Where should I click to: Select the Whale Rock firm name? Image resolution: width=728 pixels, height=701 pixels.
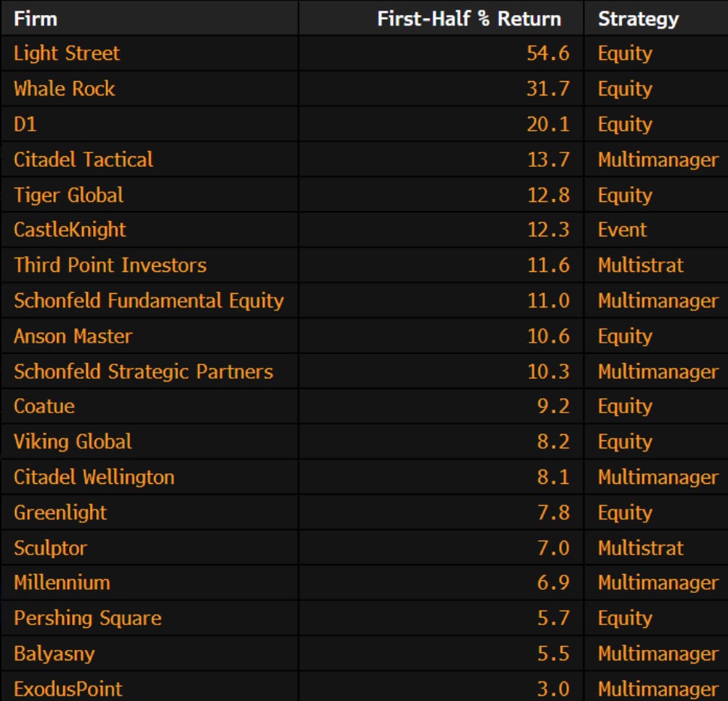(65, 89)
